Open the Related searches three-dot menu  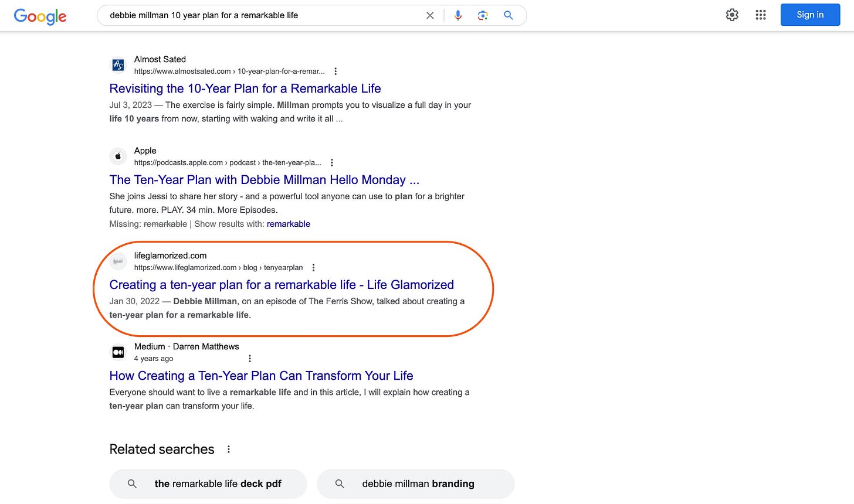pos(229,448)
